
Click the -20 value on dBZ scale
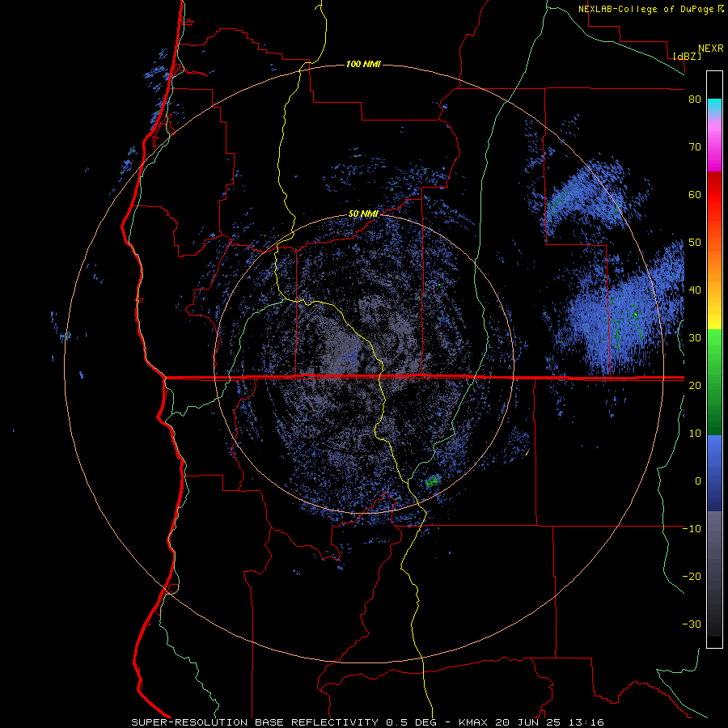pyautogui.click(x=692, y=577)
